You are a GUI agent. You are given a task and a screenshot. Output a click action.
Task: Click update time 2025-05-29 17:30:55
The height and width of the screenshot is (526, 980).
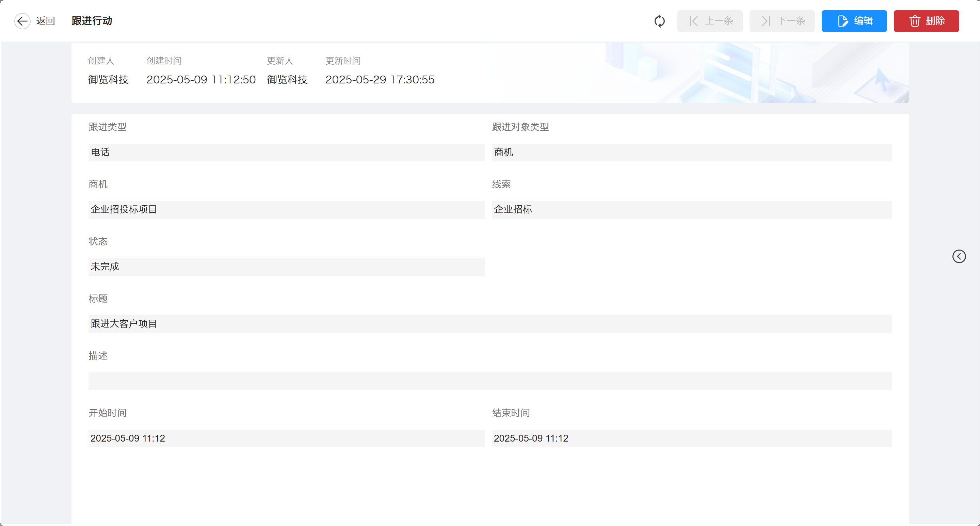(380, 80)
